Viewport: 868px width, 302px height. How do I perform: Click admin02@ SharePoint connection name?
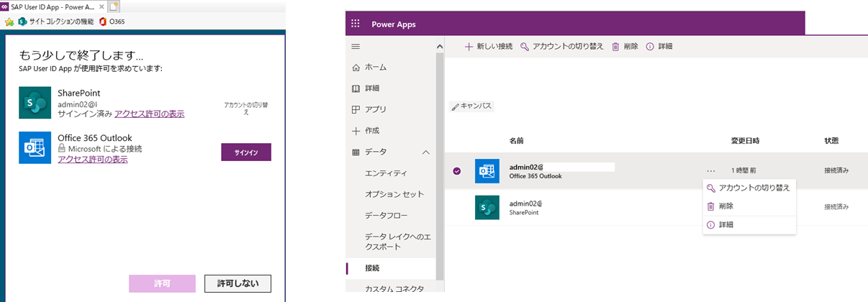525,203
